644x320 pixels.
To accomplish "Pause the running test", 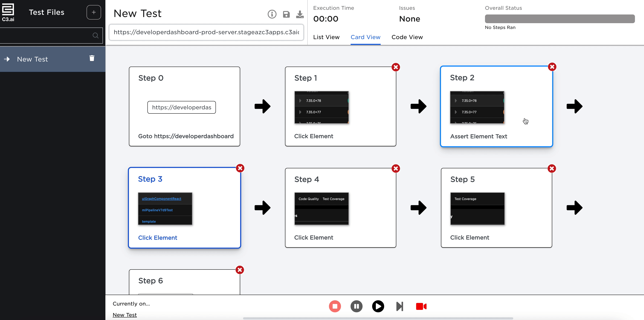I will click(356, 306).
